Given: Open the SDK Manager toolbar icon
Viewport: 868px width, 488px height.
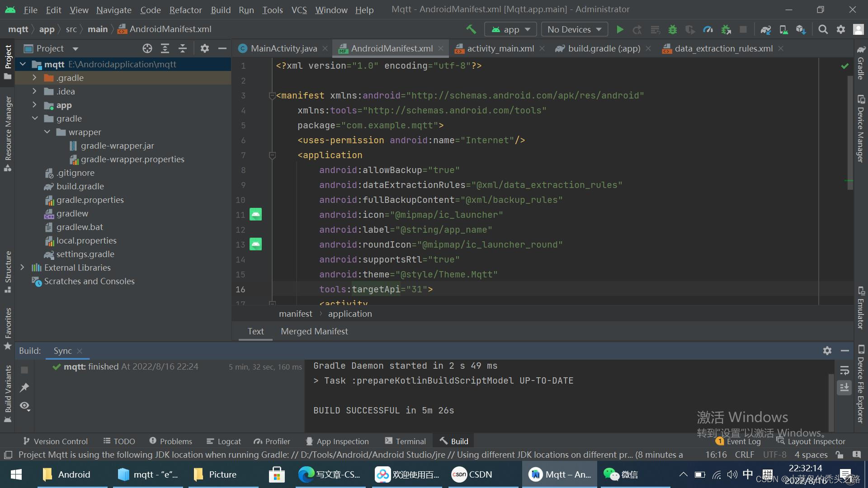Looking at the screenshot, I should (x=801, y=29).
